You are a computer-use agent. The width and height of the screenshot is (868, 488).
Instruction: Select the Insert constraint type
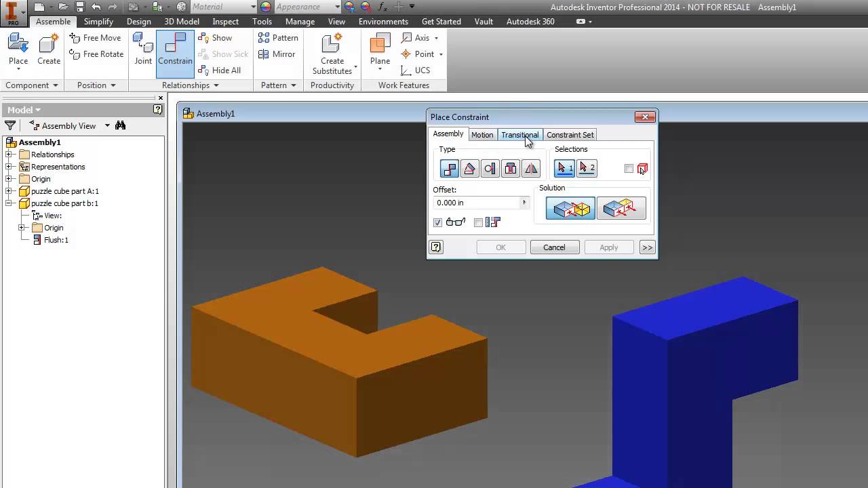point(511,168)
